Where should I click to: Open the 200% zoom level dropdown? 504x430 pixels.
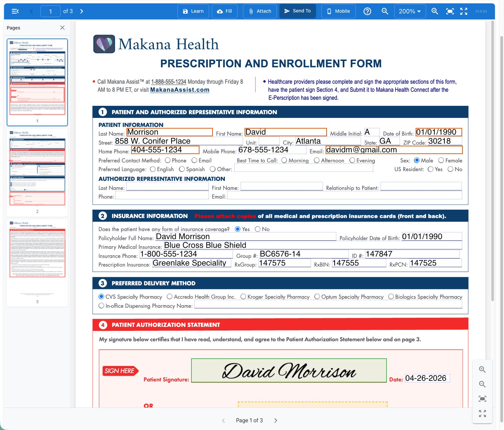pyautogui.click(x=410, y=11)
